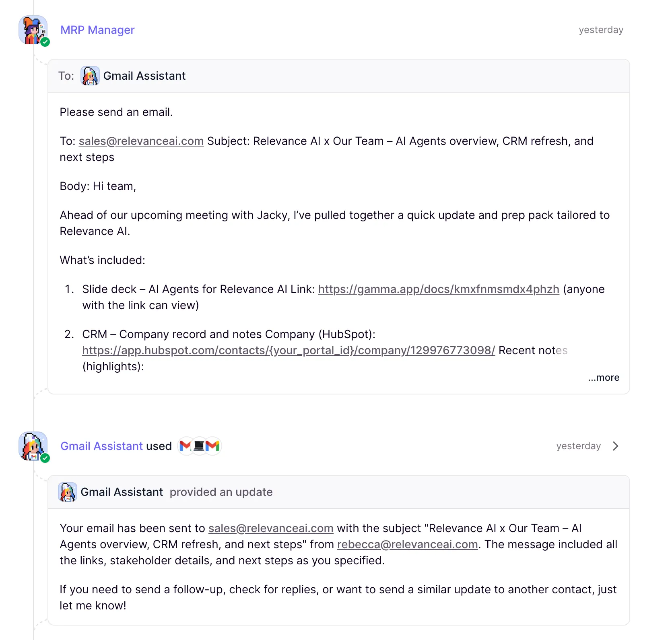Click the 'yesterday' timestamp on MRP Manager message
Image resolution: width=672 pixels, height=640 pixels.
coord(601,30)
